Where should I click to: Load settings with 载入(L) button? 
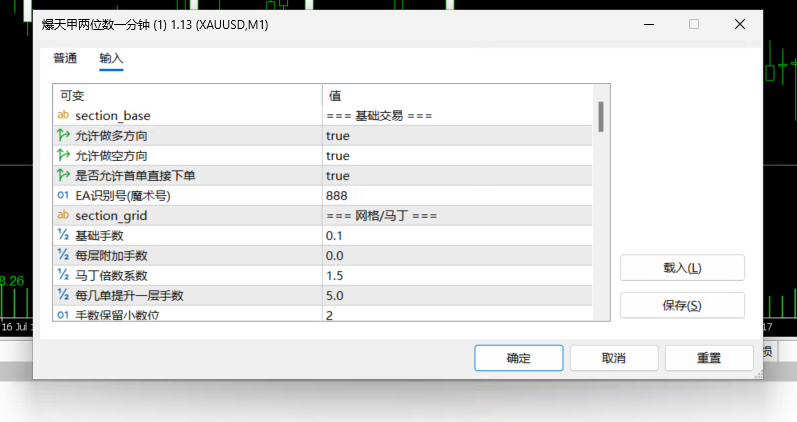coord(682,268)
